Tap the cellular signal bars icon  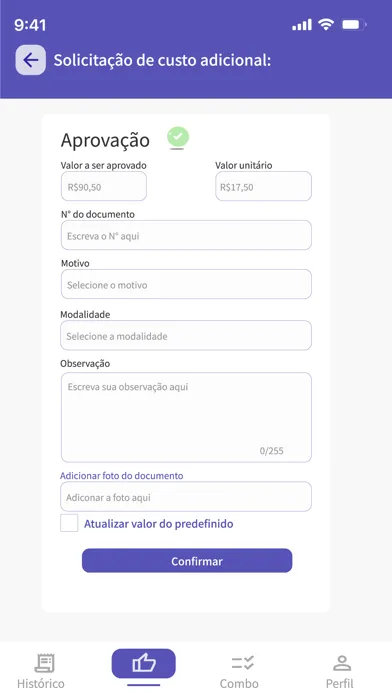[302, 25]
